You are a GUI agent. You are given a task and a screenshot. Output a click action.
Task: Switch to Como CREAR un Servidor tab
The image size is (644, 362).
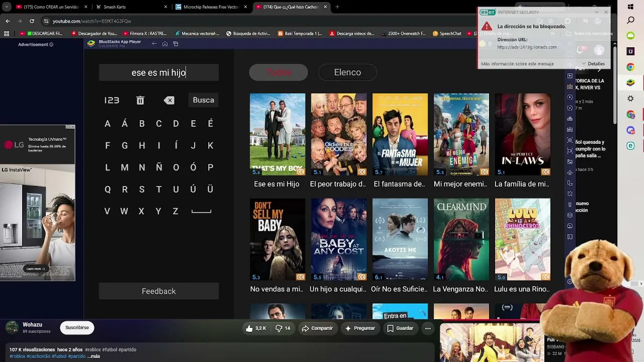click(x=51, y=7)
